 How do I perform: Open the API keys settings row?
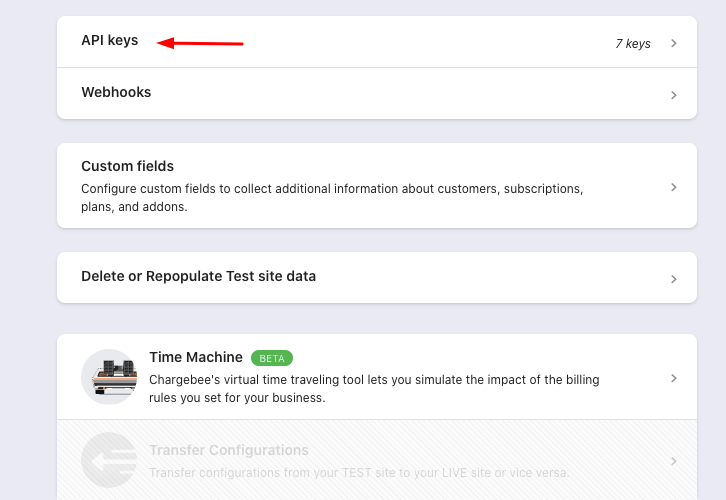pos(110,41)
